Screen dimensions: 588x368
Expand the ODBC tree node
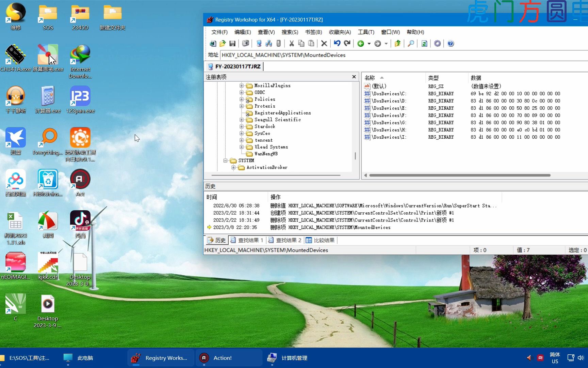point(241,92)
